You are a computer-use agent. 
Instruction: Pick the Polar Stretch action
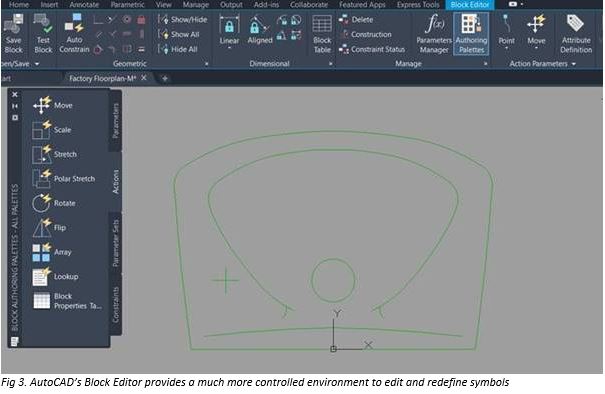(x=64, y=178)
